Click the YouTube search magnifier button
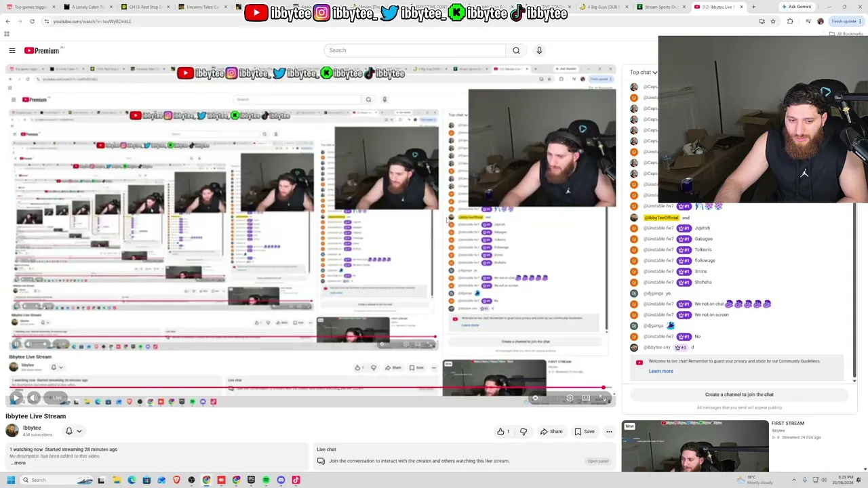 (x=516, y=50)
